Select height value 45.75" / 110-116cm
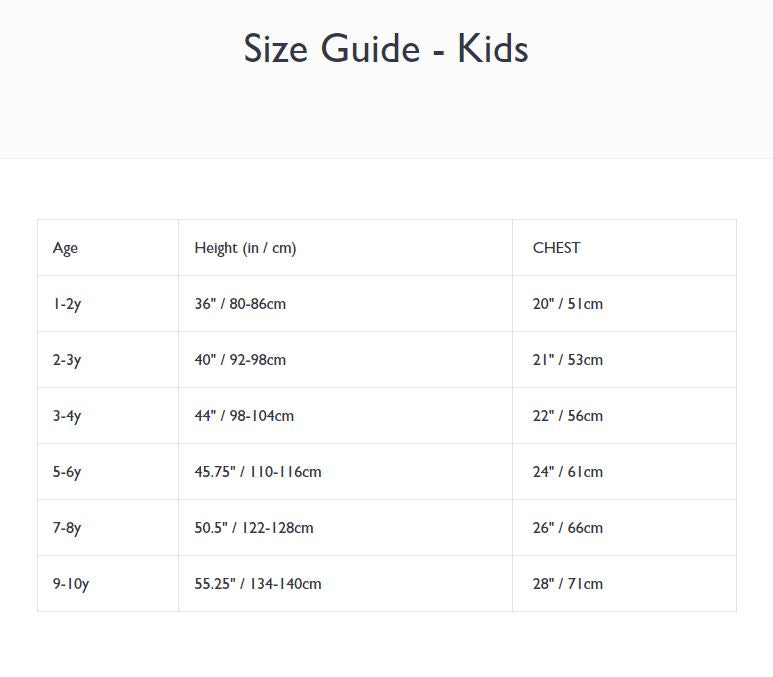 (258, 472)
